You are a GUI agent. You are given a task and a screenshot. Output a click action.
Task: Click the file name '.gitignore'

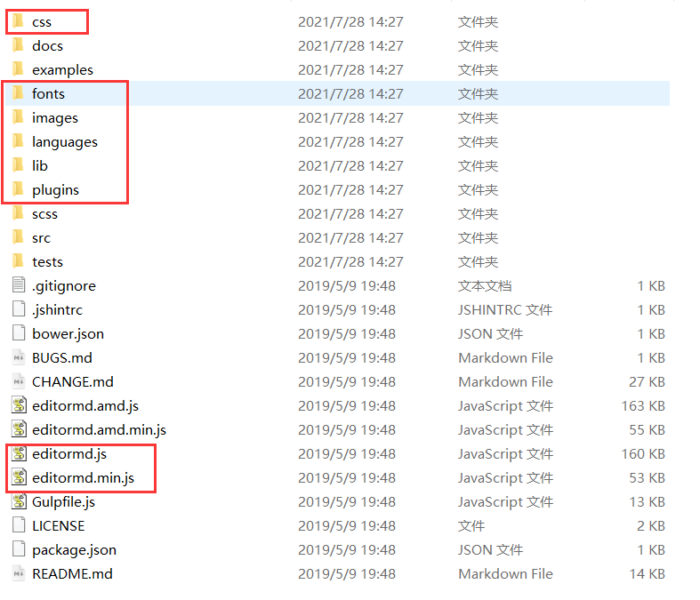tap(64, 286)
